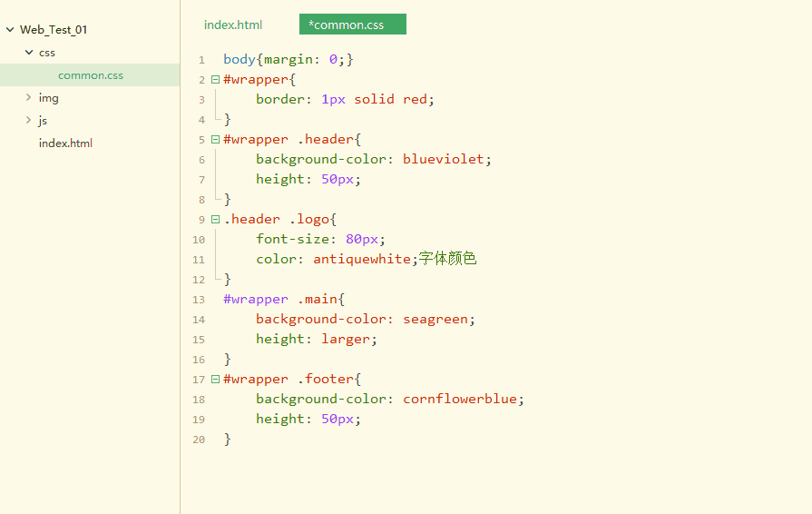This screenshot has height=514, width=812.
Task: Switch to the index.html tab
Action: click(233, 25)
